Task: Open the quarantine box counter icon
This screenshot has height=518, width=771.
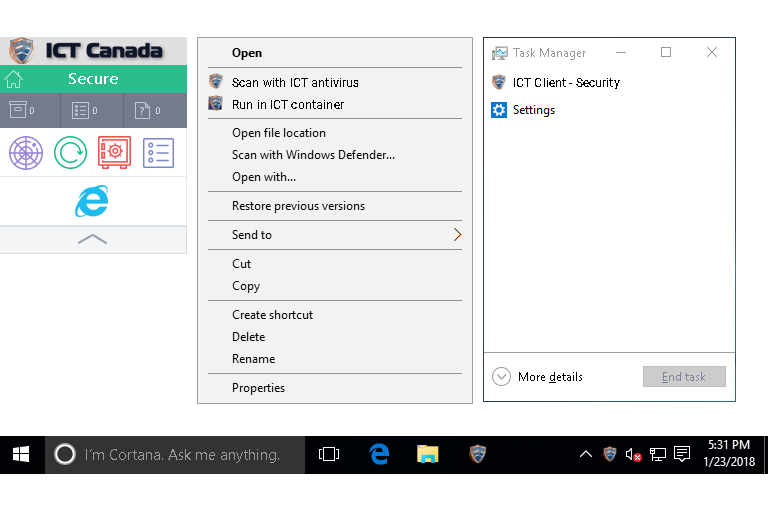Action: (17, 110)
